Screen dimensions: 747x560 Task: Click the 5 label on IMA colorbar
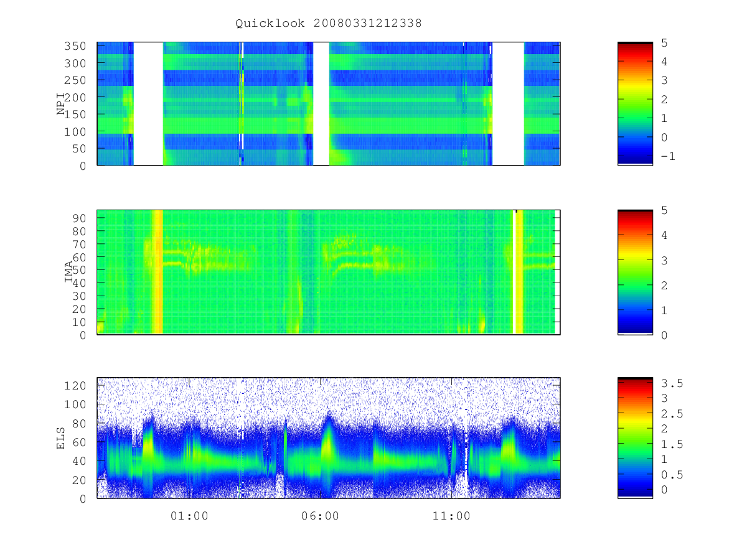point(664,210)
